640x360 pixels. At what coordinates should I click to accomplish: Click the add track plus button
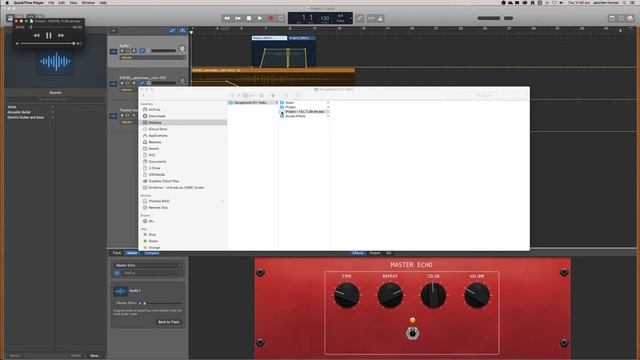113,30
